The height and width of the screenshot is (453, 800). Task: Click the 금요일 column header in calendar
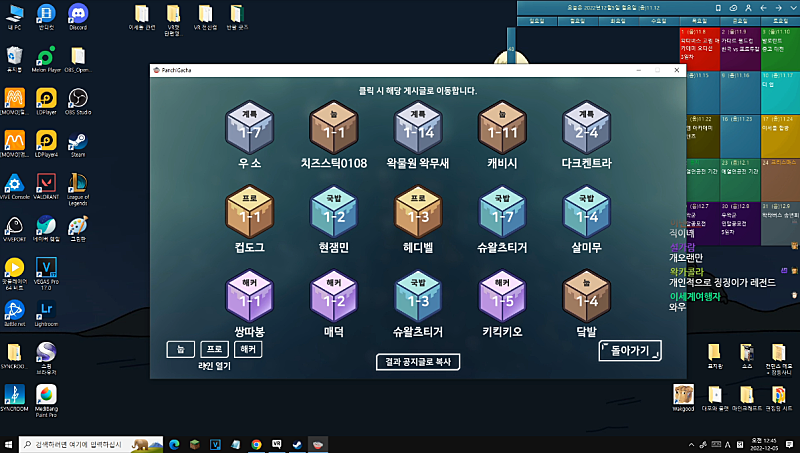[x=740, y=21]
